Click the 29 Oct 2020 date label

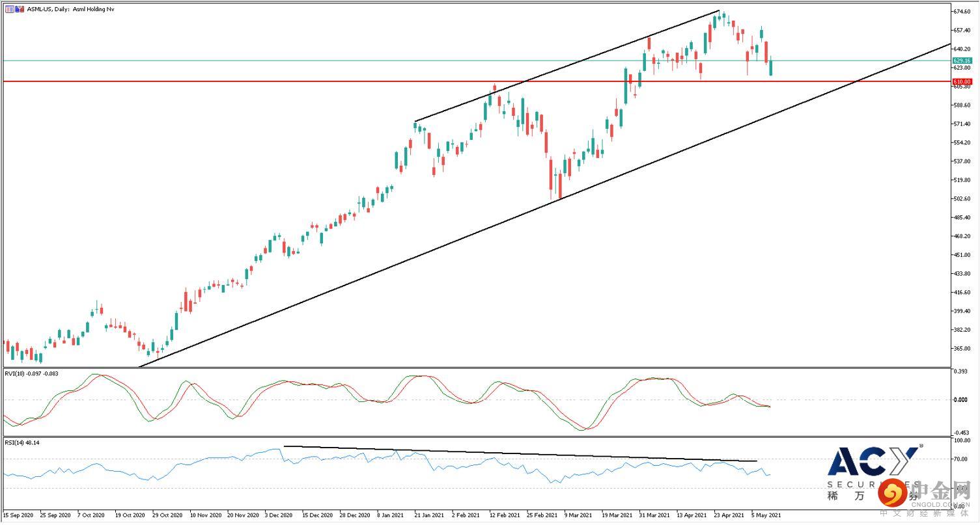[168, 515]
